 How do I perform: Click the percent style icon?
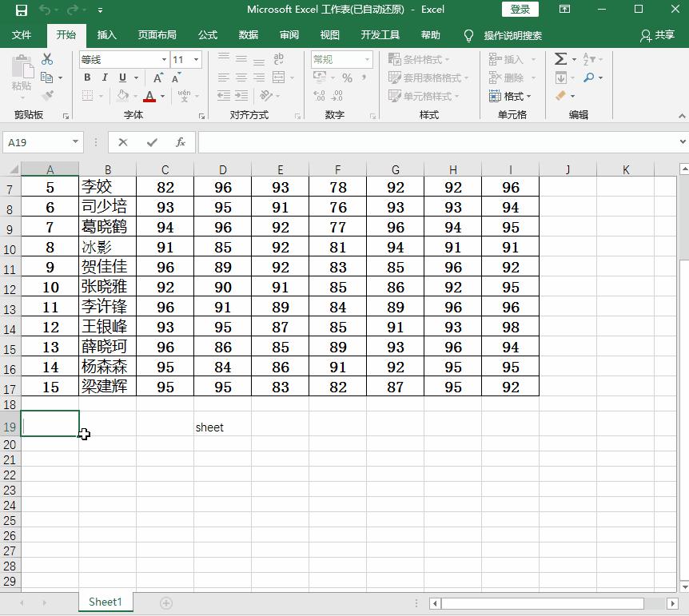coord(347,77)
